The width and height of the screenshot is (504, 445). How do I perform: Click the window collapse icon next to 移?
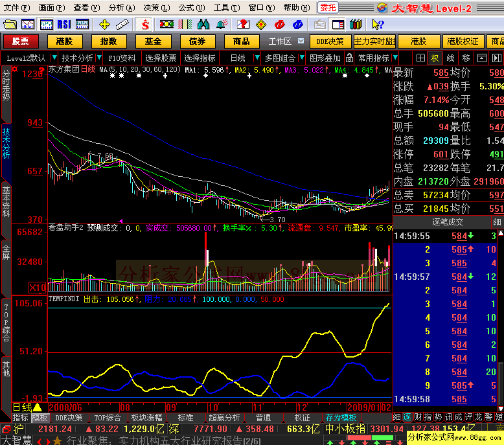coord(481,58)
